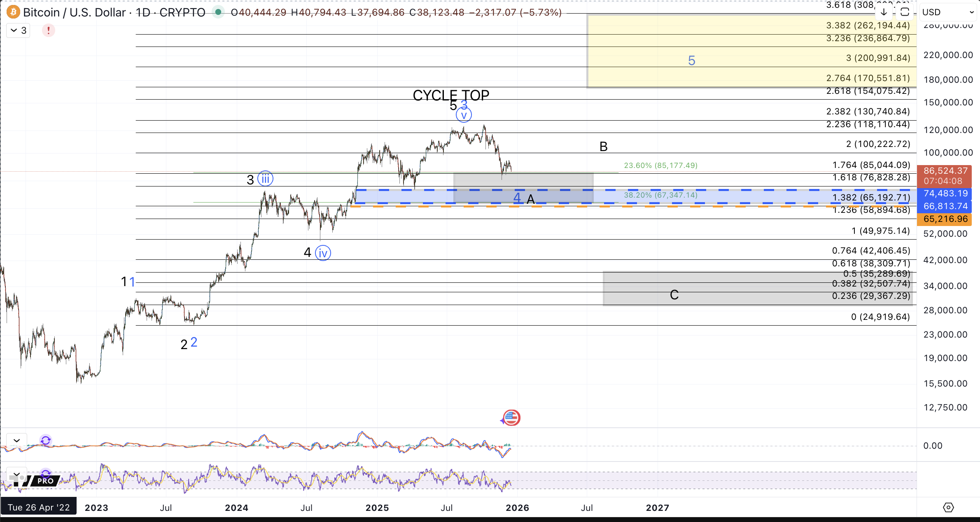980x522 pixels.
Task: Click the 1D interval label in the header
Action: 143,12
